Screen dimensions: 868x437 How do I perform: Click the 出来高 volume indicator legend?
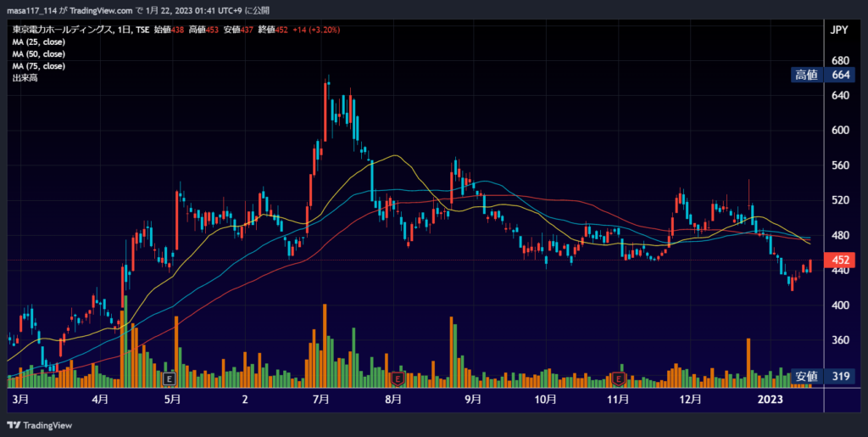25,78
